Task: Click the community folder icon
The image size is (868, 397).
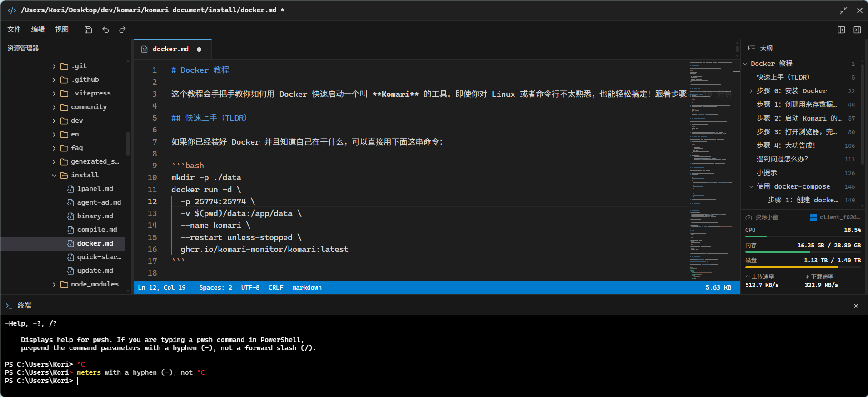Action: (64, 107)
